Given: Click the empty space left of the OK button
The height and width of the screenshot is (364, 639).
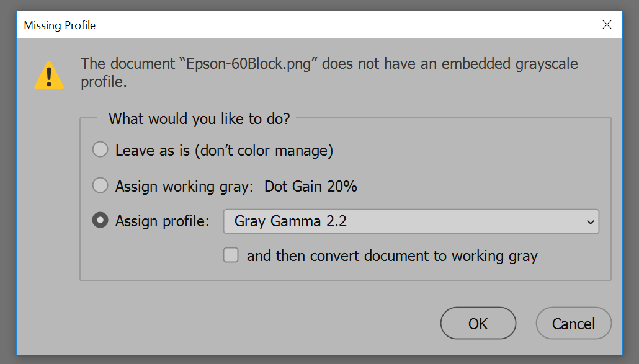Looking at the screenshot, I should (x=261, y=323).
